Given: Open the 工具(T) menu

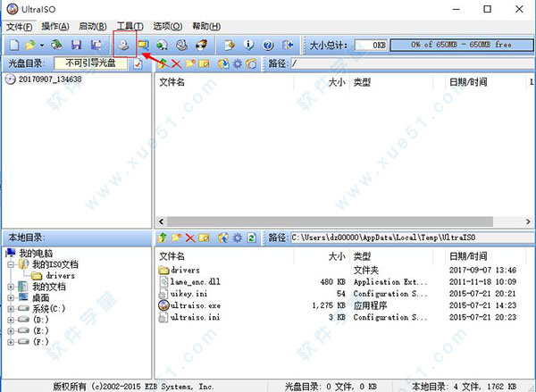Looking at the screenshot, I should pos(130,27).
